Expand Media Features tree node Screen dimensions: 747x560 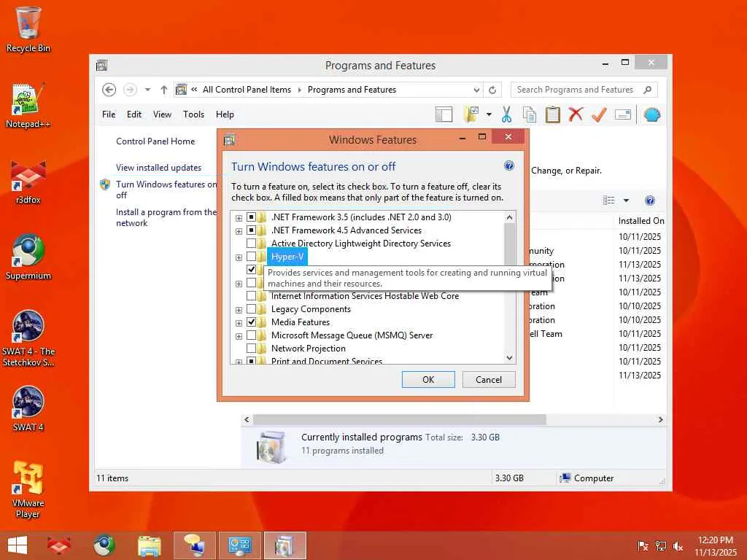[239, 323]
